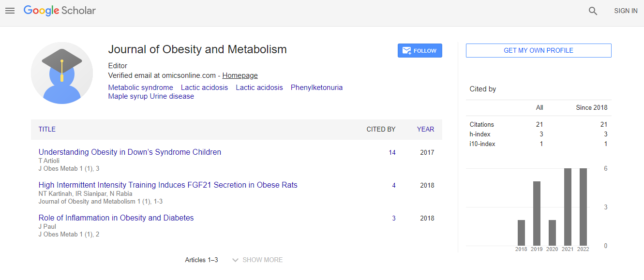Click the 2022 bar in citations chart
This screenshot has width=644, height=280.
pos(583,207)
